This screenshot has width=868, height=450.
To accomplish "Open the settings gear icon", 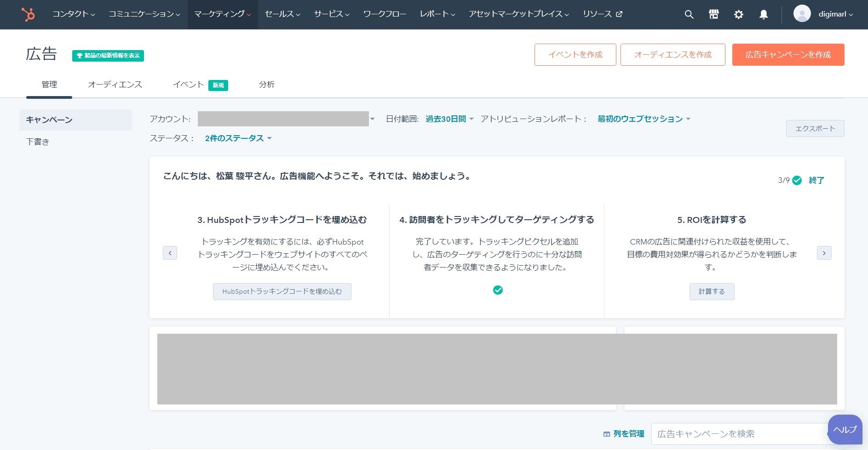I will click(738, 14).
